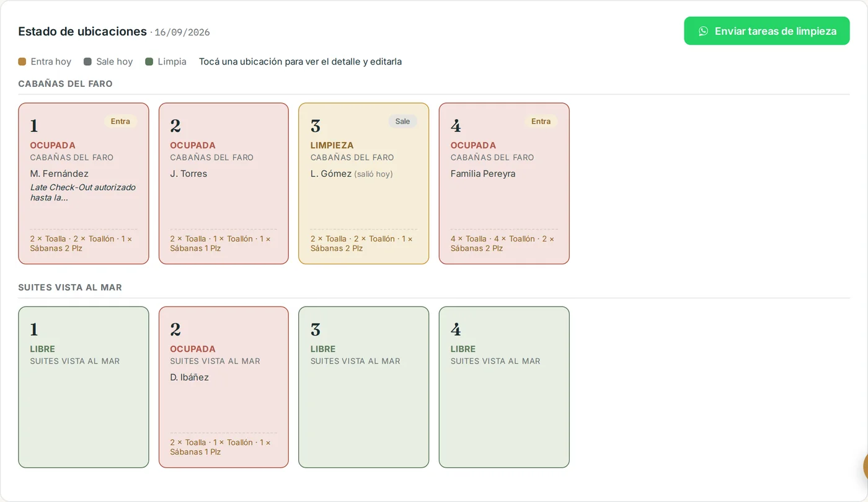The image size is (868, 502).
Task: Click the "CABAÑAS DEL FARO" section heading
Action: [66, 84]
